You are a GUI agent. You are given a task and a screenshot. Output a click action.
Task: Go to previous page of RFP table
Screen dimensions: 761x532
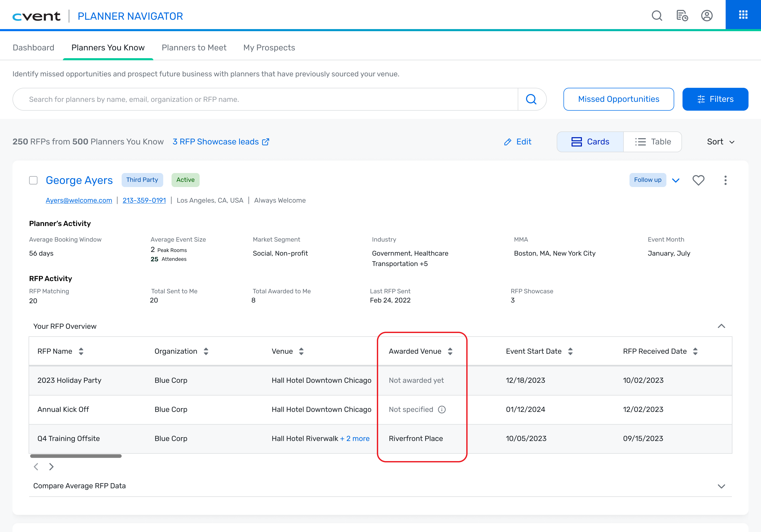click(36, 467)
